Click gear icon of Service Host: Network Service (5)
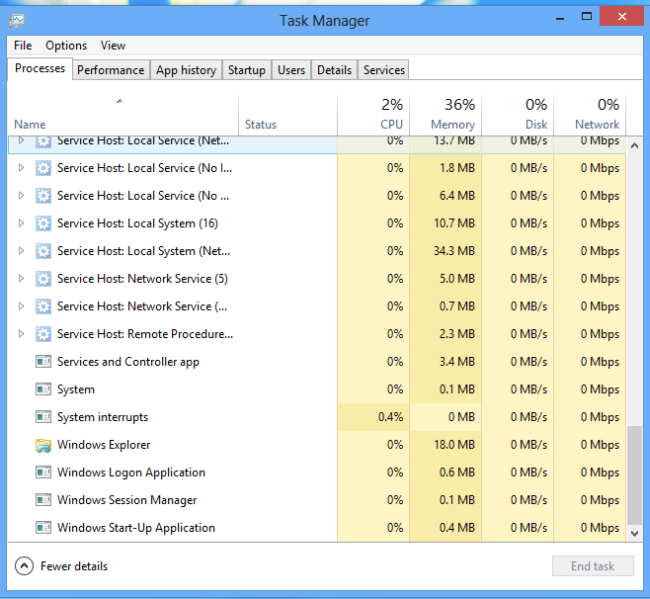 (43, 279)
